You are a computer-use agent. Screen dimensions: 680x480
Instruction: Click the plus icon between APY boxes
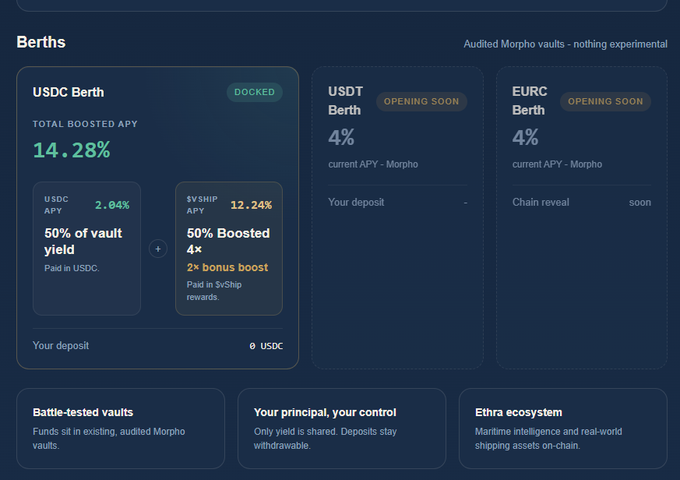click(x=158, y=249)
